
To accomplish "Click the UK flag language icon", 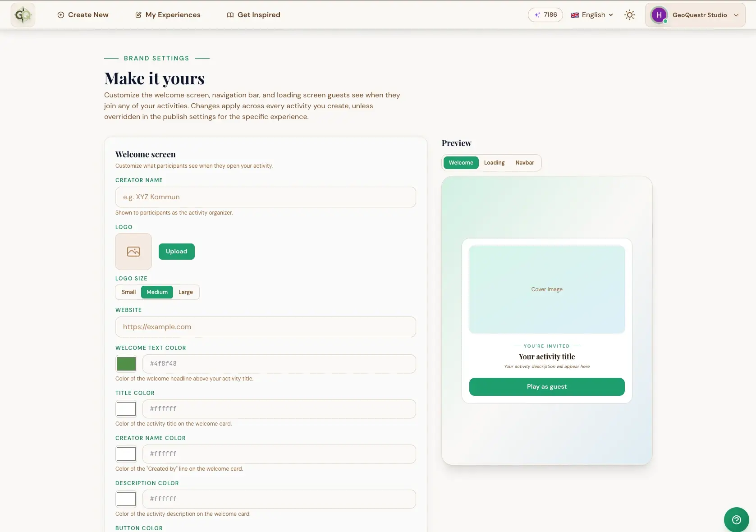I will point(575,15).
